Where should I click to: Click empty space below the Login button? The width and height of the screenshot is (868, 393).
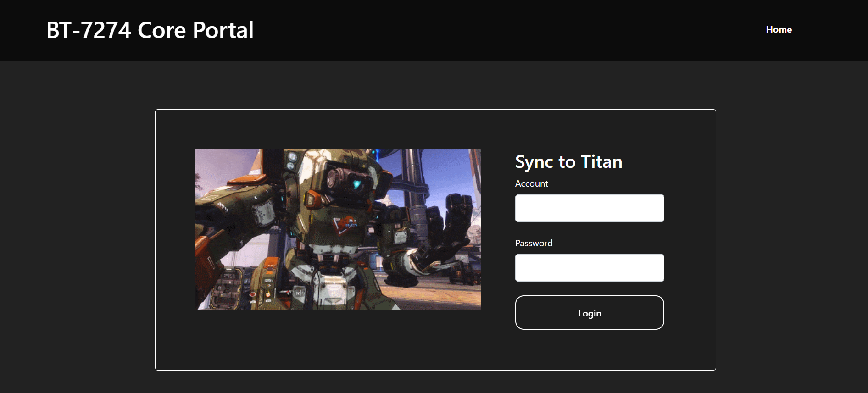[x=589, y=349]
